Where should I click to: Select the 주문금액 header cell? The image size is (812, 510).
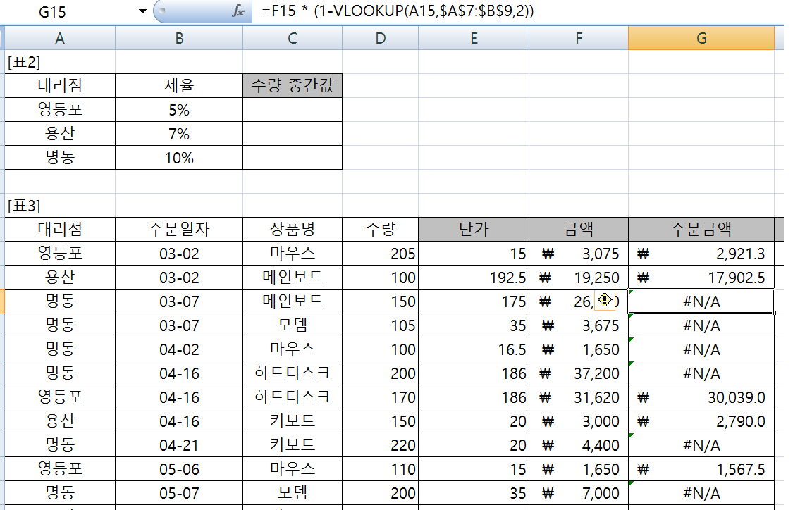(701, 229)
